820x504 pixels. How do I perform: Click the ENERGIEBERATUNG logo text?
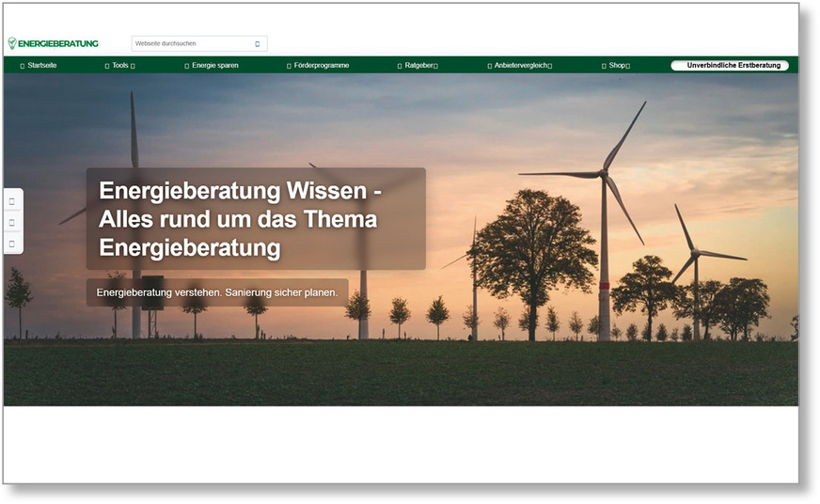coord(58,43)
